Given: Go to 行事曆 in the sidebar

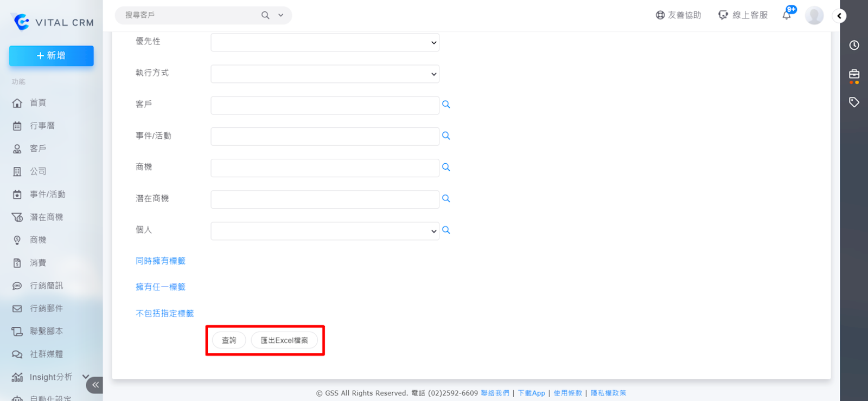Looking at the screenshot, I should click(42, 126).
